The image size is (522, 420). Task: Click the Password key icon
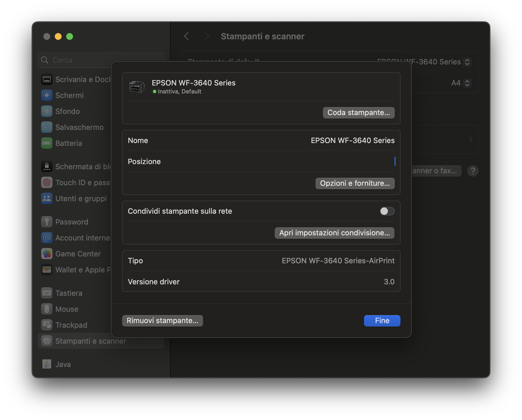(47, 222)
